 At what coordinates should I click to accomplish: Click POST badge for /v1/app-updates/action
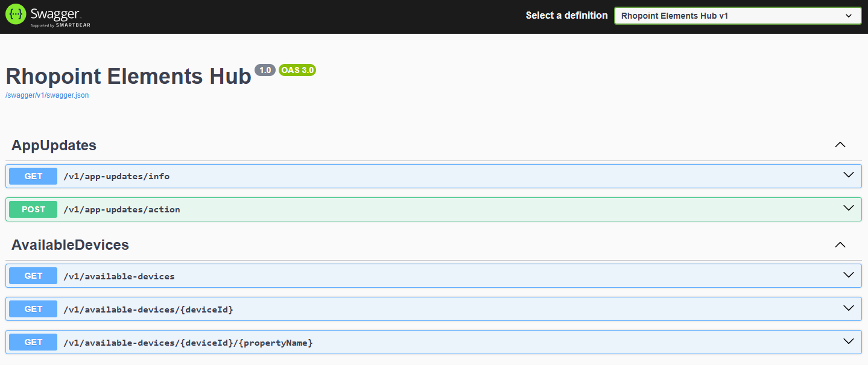[33, 209]
